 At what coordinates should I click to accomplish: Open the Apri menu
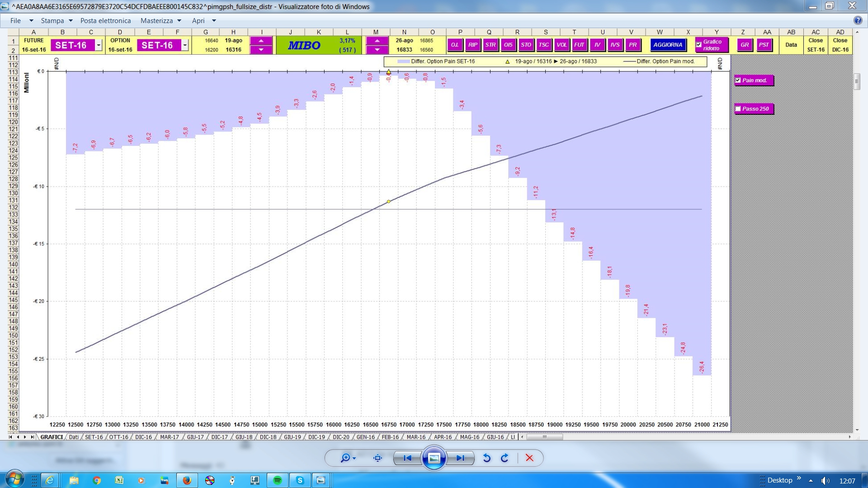coord(198,21)
